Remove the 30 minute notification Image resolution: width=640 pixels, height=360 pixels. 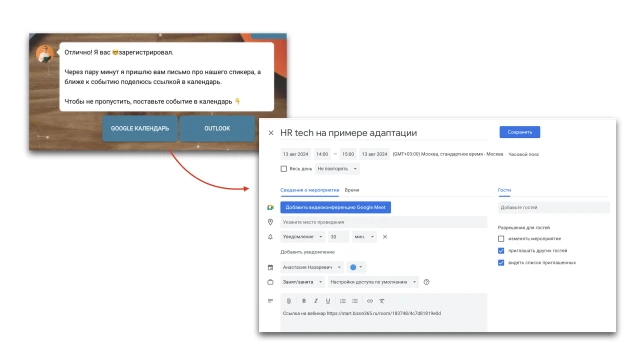point(384,237)
